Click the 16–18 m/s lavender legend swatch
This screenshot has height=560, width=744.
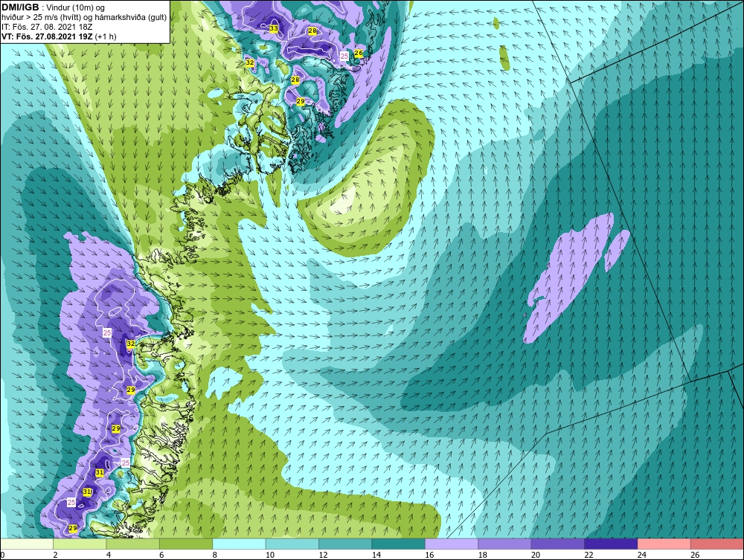click(452, 544)
